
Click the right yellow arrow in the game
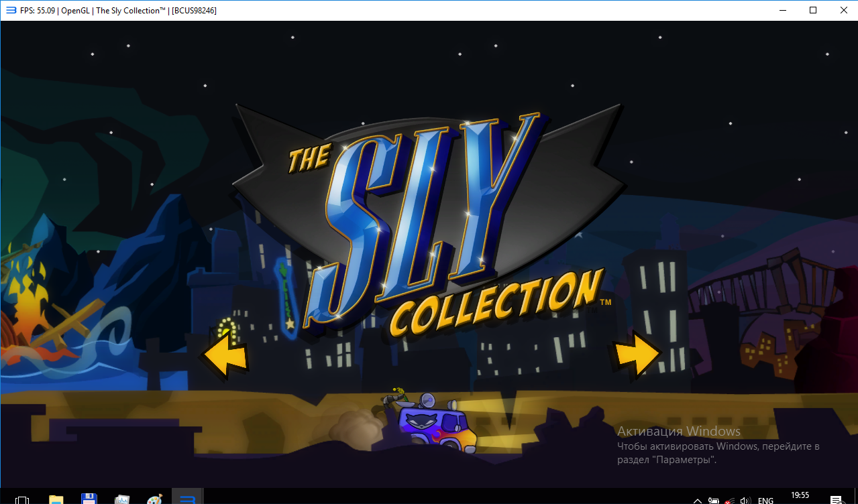coord(637,353)
